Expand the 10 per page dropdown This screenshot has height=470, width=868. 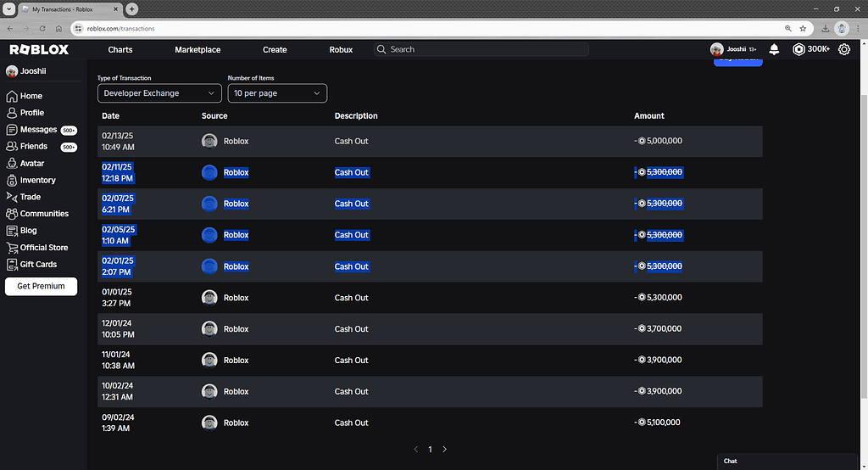coord(277,93)
